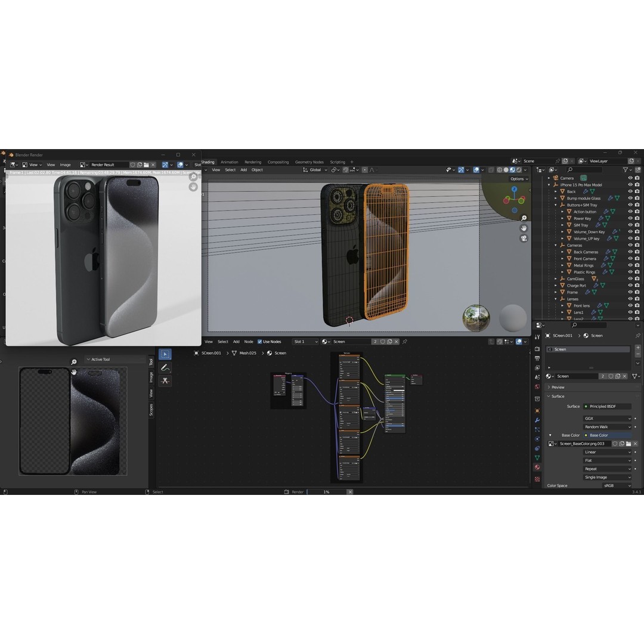Open the Object Constraints properties tab

coord(537,448)
